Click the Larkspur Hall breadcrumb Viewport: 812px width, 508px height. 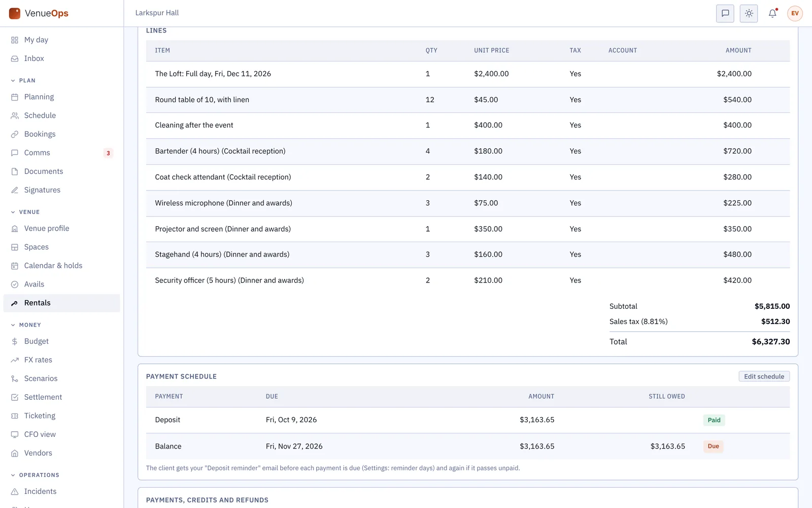157,13
